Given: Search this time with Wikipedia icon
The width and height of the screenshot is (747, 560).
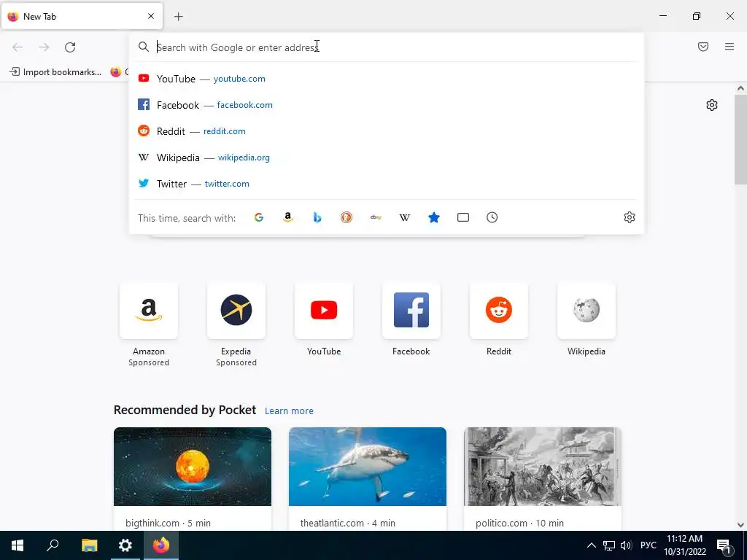Looking at the screenshot, I should 404,217.
